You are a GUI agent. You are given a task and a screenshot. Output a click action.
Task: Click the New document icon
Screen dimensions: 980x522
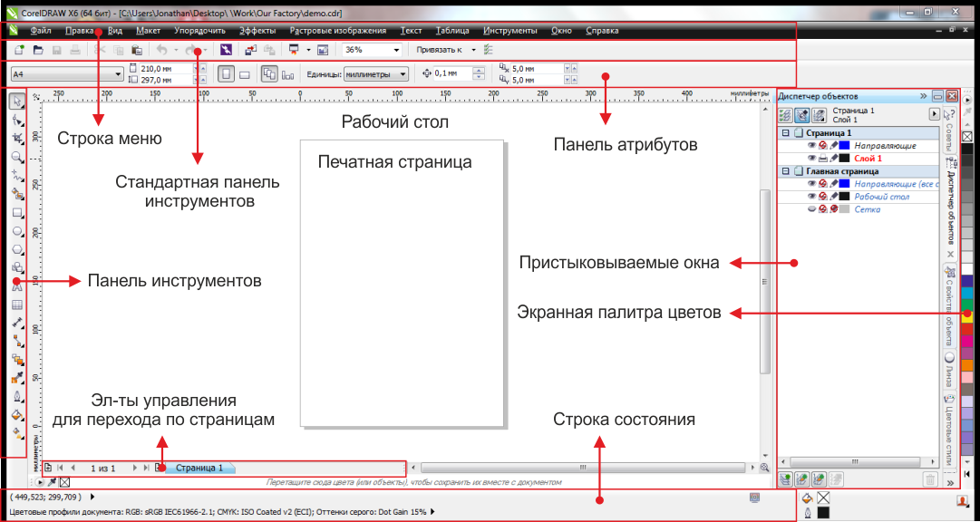(19, 50)
